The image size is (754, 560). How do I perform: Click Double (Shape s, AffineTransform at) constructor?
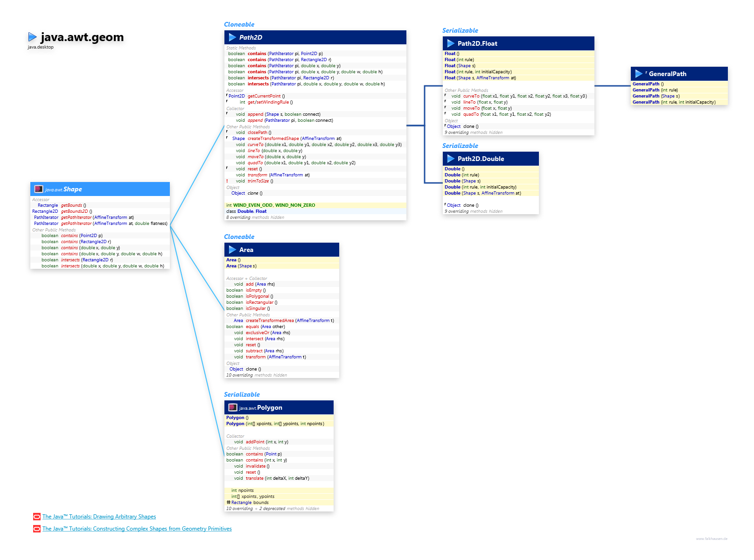pyautogui.click(x=483, y=193)
